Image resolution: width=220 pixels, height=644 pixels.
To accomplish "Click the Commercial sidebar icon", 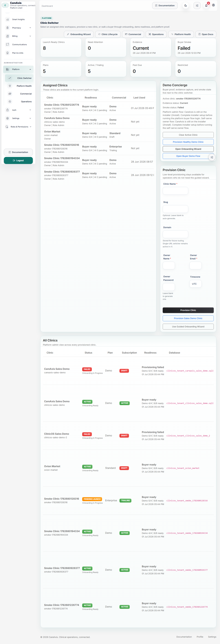I will click(x=10, y=94).
